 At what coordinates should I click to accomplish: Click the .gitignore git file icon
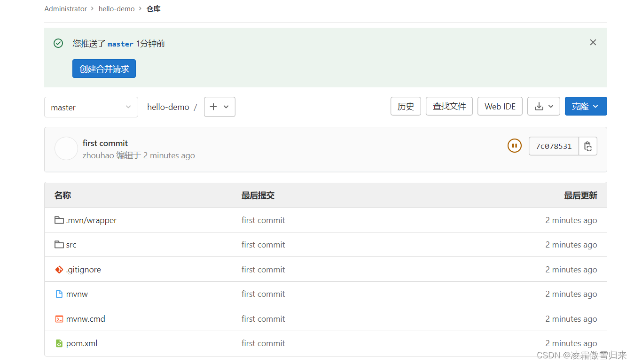pyautogui.click(x=59, y=270)
